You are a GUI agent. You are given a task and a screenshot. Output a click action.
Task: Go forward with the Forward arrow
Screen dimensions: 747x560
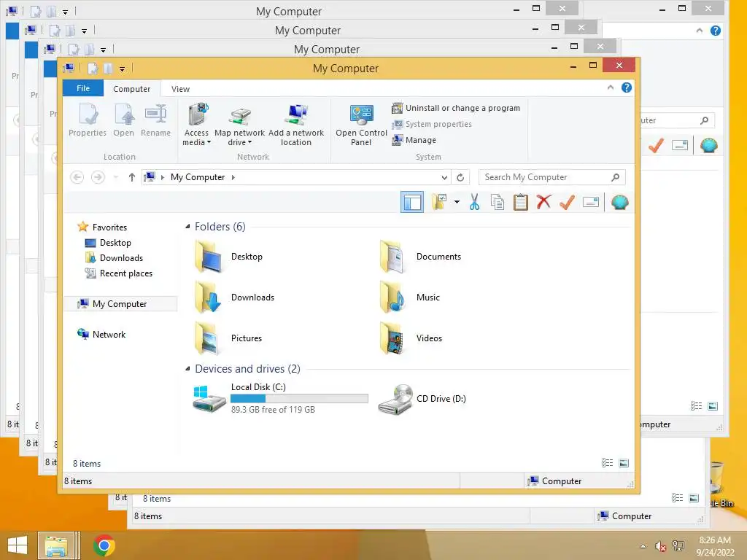click(x=98, y=177)
